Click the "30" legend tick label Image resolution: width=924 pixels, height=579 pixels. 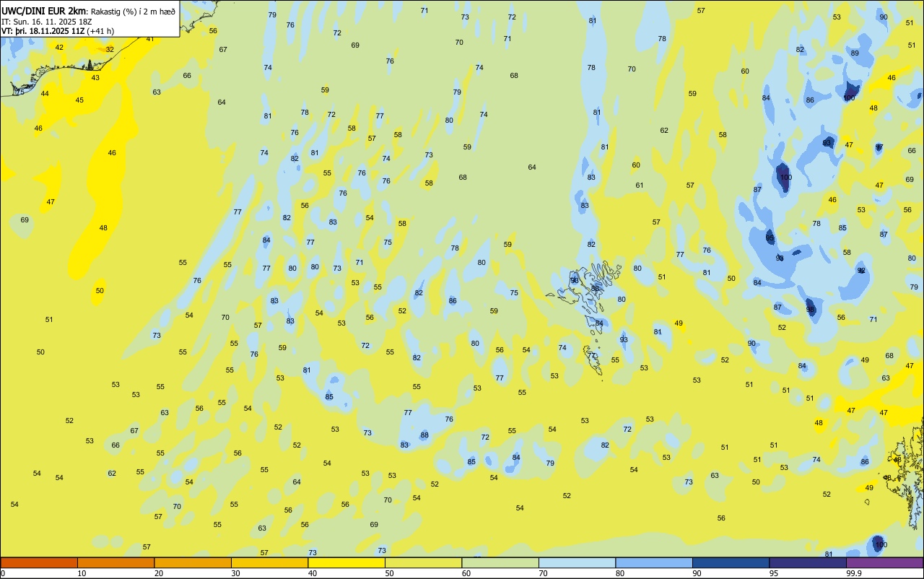point(235,573)
